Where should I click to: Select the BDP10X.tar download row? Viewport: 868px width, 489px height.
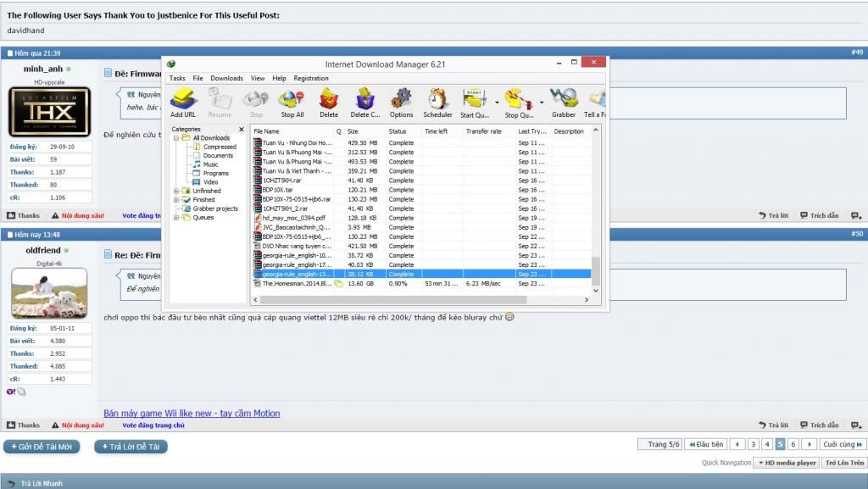[x=422, y=190]
